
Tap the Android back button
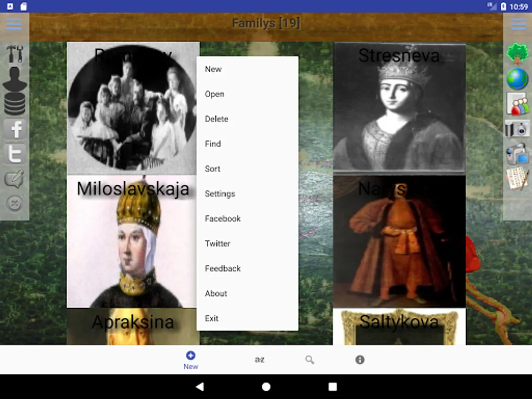tap(199, 387)
